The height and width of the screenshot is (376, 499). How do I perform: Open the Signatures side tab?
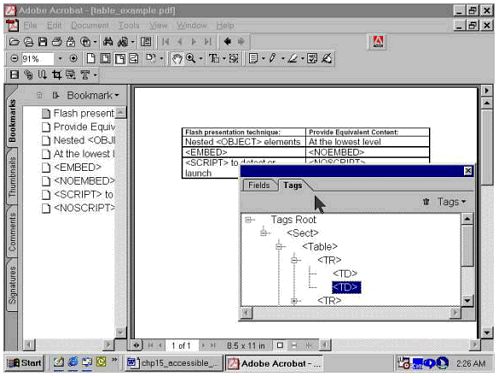pyautogui.click(x=12, y=285)
